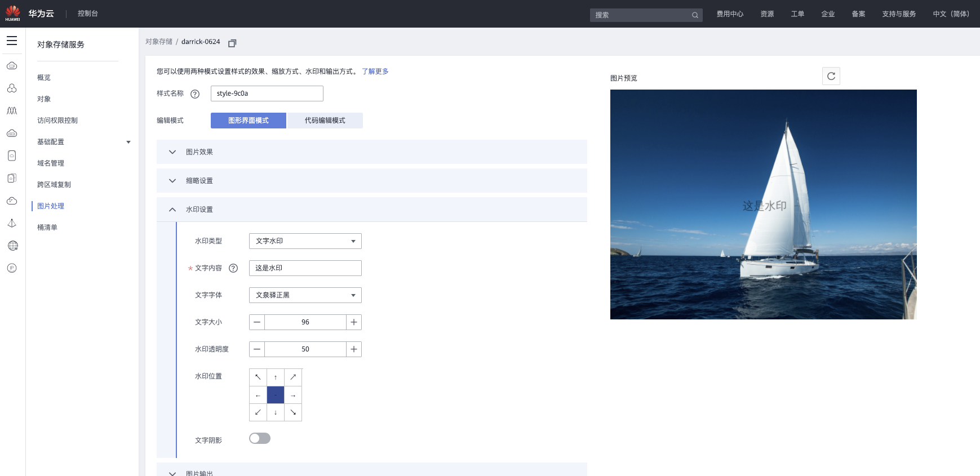The image size is (980, 476).
Task: Click the hamburger menu icon in sidebar
Action: coord(12,41)
